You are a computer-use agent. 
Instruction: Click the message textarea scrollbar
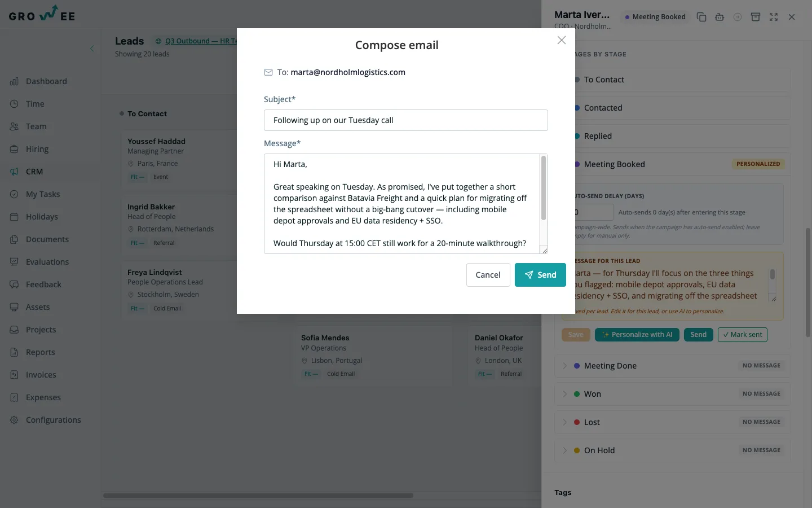544,188
